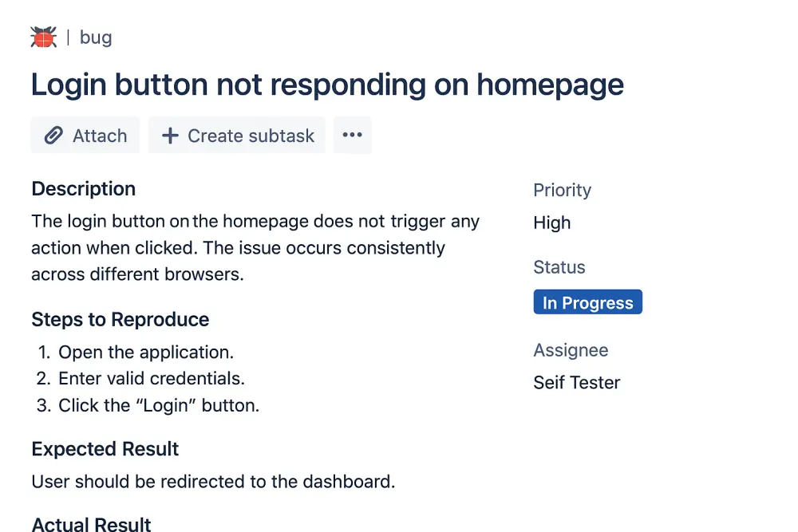This screenshot has width=798, height=532.
Task: Click the text about redirecting to dashboard
Action: [x=213, y=482]
